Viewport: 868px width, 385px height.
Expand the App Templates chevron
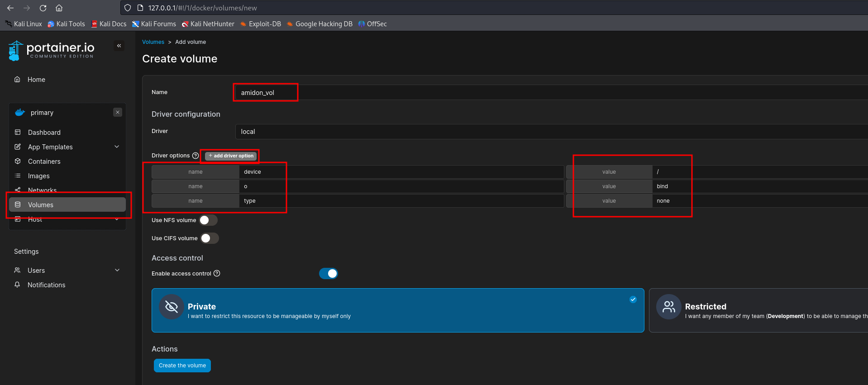(x=117, y=147)
